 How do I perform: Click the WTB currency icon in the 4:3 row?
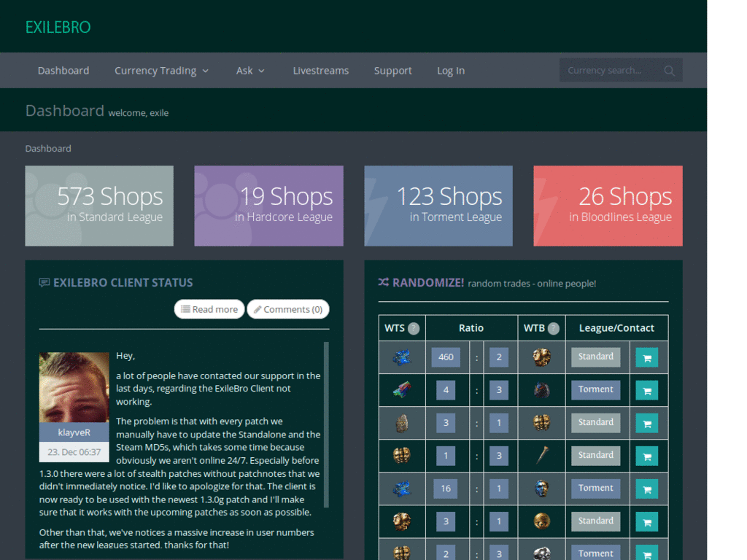541,390
